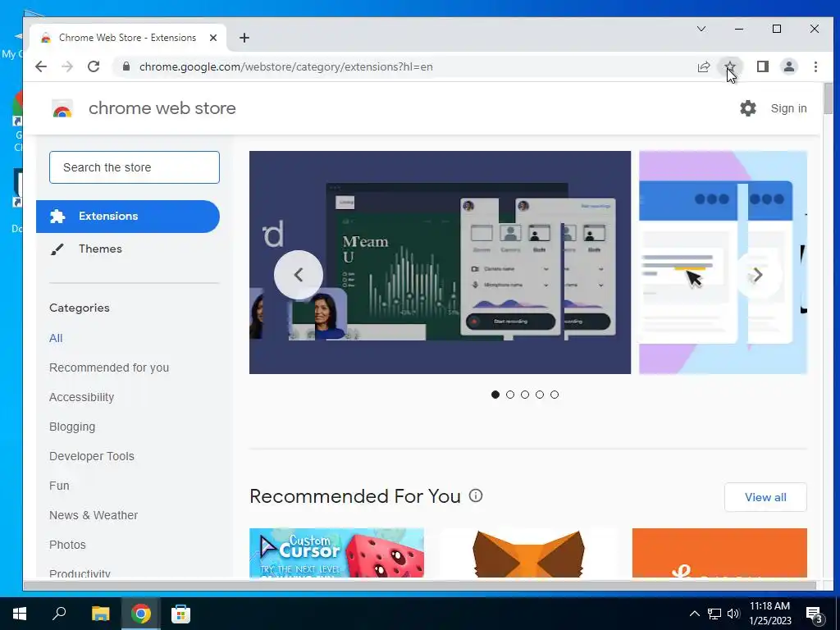Select the third carousel dot
840x630 pixels.
point(525,395)
